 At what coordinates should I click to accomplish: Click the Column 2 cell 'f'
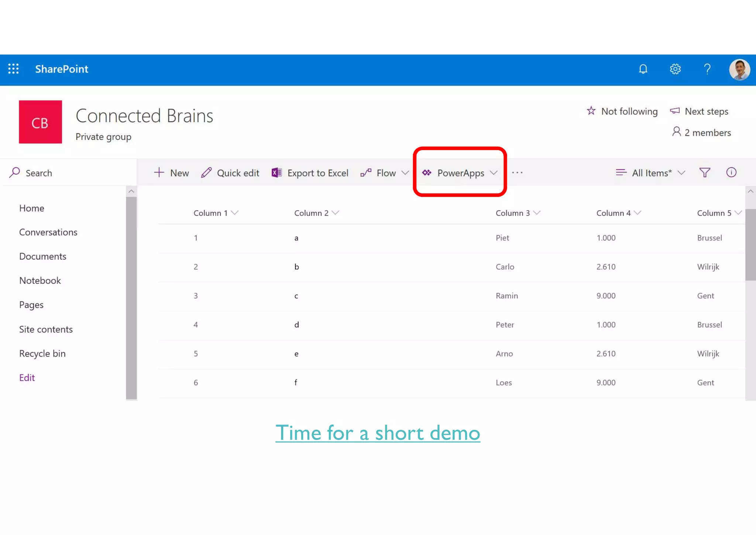pyautogui.click(x=296, y=383)
